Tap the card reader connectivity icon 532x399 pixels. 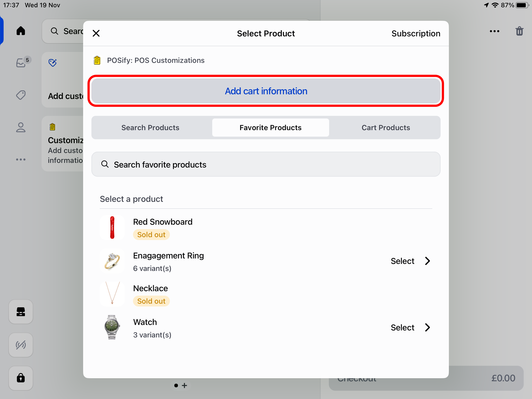coord(21,345)
